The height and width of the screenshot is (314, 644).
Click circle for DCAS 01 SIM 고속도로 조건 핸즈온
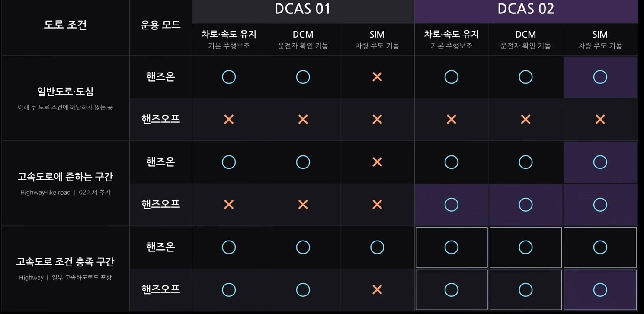coord(377,247)
